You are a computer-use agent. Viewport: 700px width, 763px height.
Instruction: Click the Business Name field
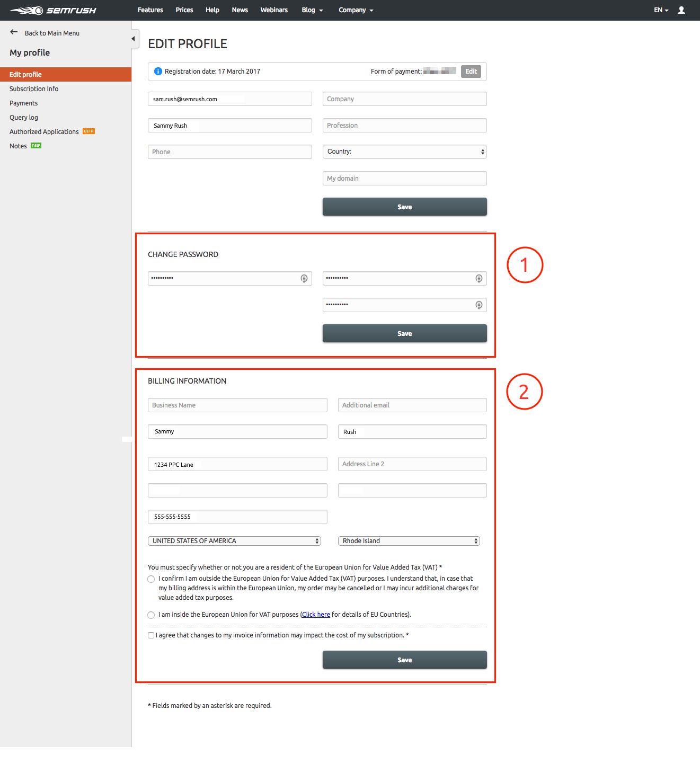pos(237,405)
